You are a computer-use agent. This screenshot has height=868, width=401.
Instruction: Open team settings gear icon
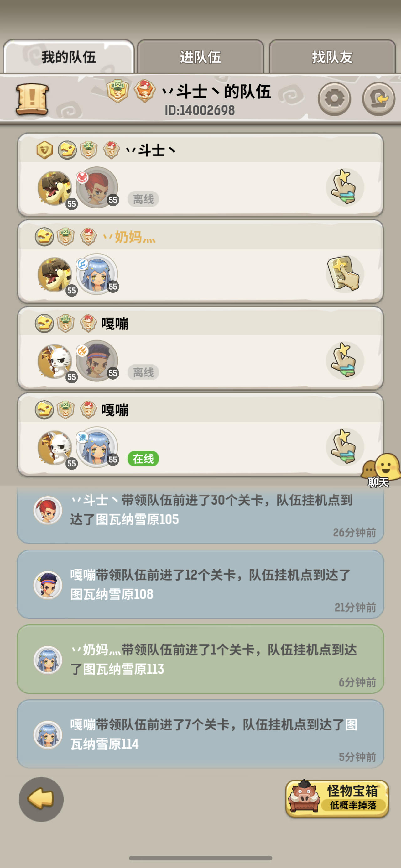coord(334,99)
